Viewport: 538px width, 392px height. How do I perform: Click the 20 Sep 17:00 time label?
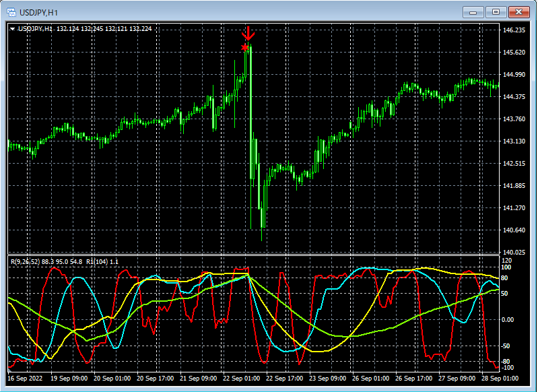pos(155,379)
